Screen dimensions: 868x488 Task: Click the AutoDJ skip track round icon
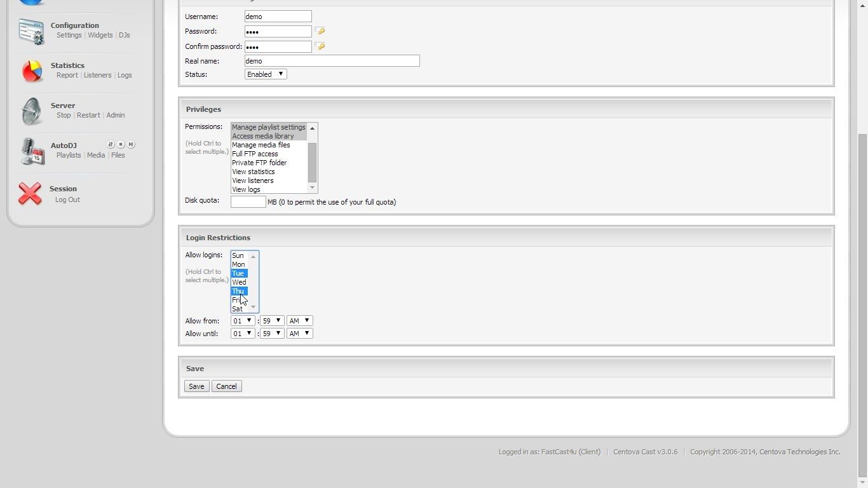pos(131,144)
